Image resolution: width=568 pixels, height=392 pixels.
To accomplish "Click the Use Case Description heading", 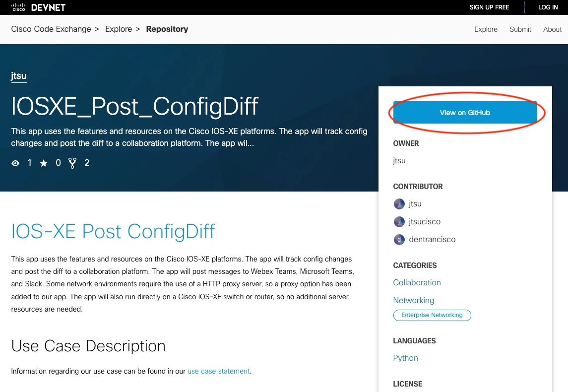I will (x=88, y=346).
